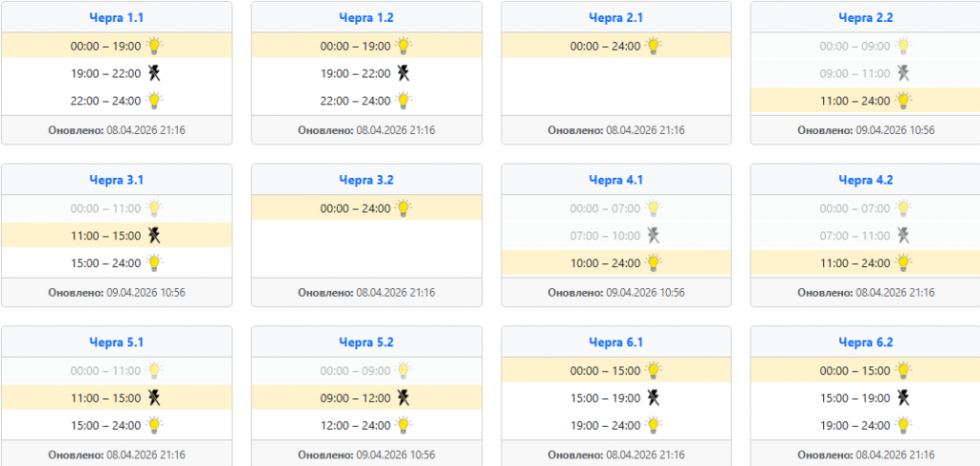Click the light bulb beside 10:00 – 24:00 in Черга 4.1
The height and width of the screenshot is (466, 980).
(x=654, y=262)
